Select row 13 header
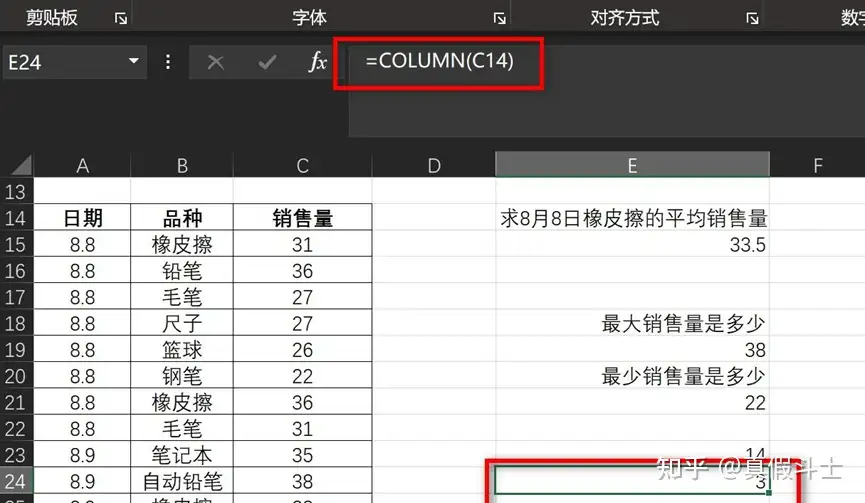Image resolution: width=865 pixels, height=503 pixels. click(x=17, y=191)
